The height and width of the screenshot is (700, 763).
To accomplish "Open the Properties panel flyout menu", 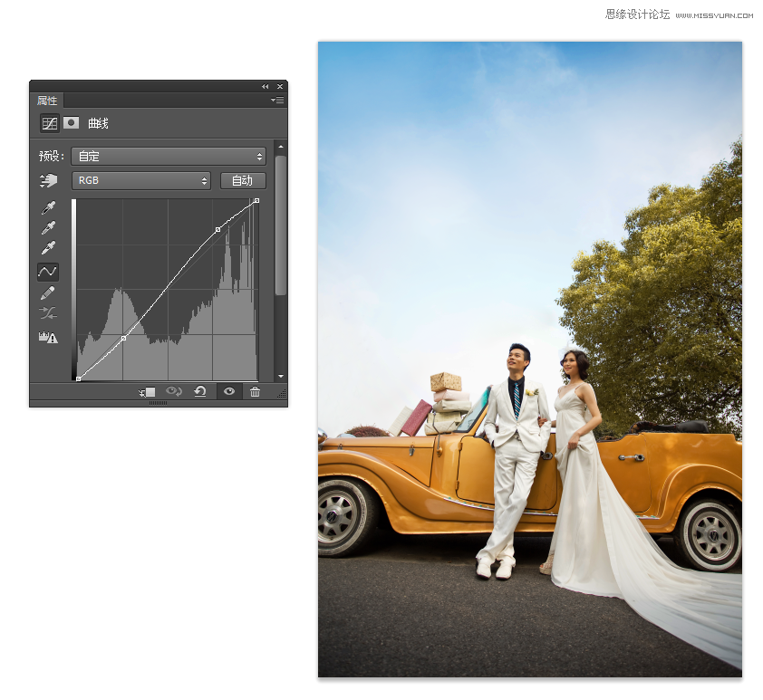I will coord(277,101).
